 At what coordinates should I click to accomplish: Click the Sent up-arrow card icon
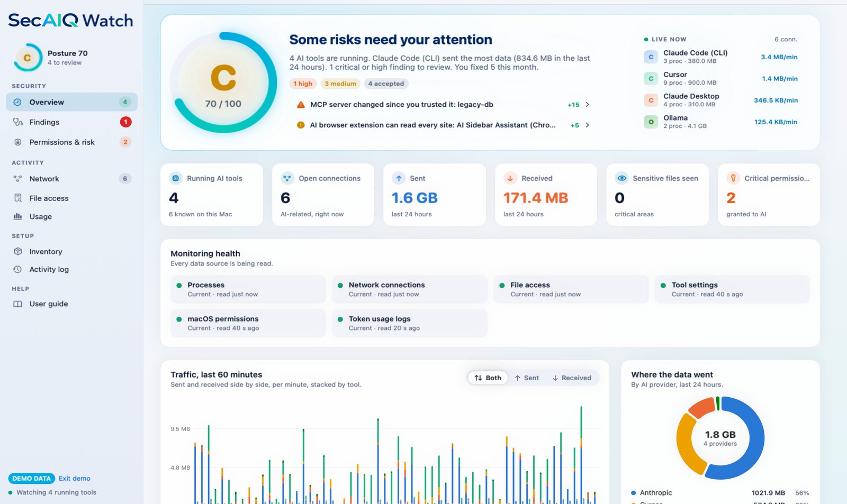pos(399,178)
